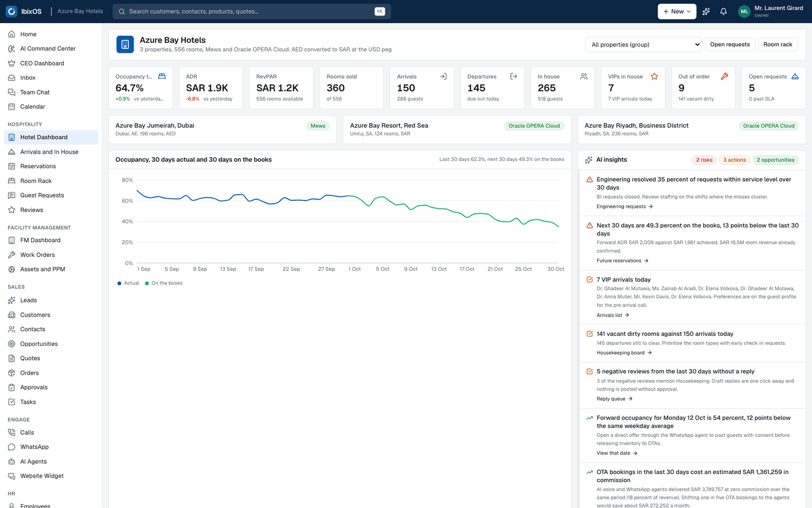Click the Calendar icon in sidebar
The height and width of the screenshot is (508, 812).
coord(12,107)
